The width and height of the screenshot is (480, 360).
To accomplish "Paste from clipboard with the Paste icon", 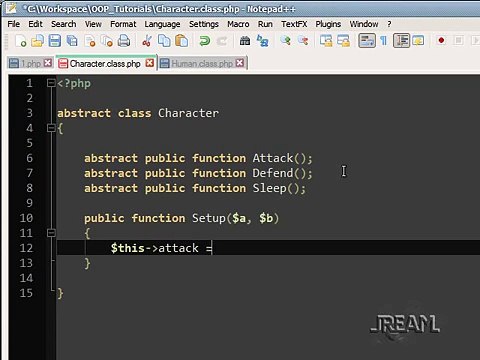I will coord(182,41).
